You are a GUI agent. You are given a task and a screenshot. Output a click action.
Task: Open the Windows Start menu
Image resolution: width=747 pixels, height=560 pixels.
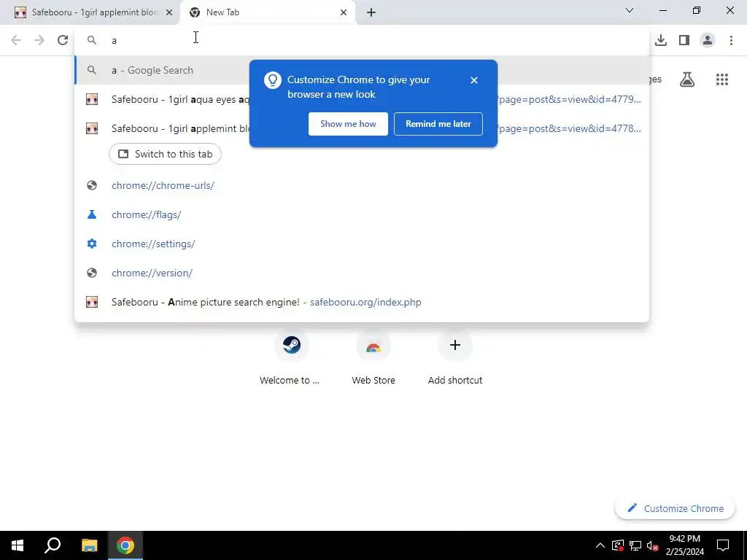point(18,545)
